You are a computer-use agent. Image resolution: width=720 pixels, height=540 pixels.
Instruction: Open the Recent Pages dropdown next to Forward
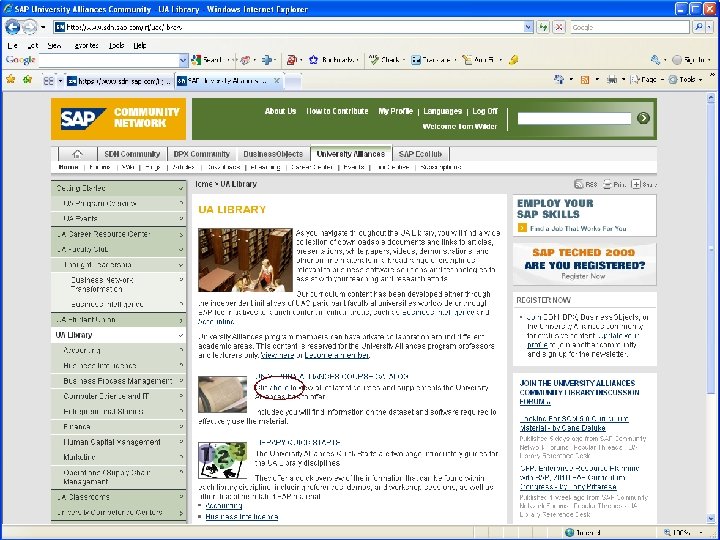pos(43,28)
